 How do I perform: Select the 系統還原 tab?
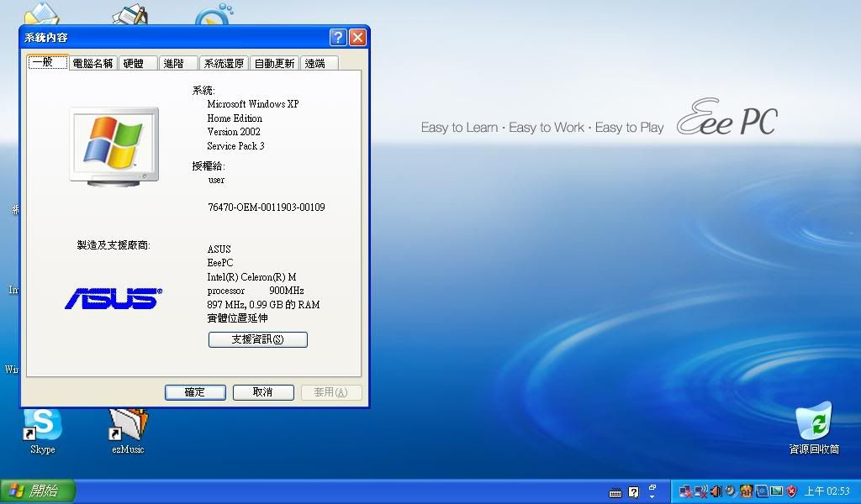(x=224, y=63)
